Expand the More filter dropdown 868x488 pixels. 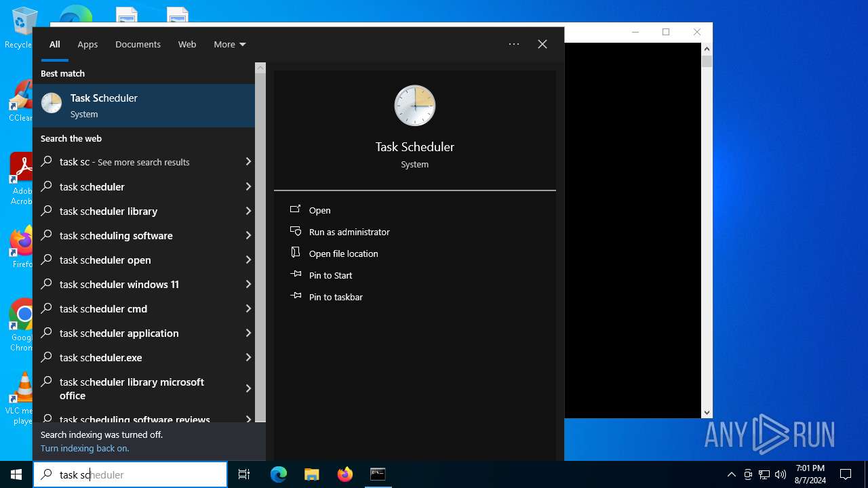point(230,44)
